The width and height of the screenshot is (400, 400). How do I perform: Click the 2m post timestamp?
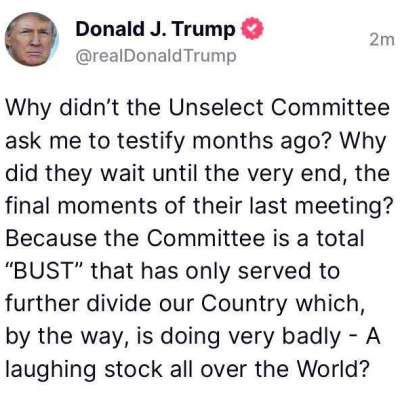(x=382, y=40)
